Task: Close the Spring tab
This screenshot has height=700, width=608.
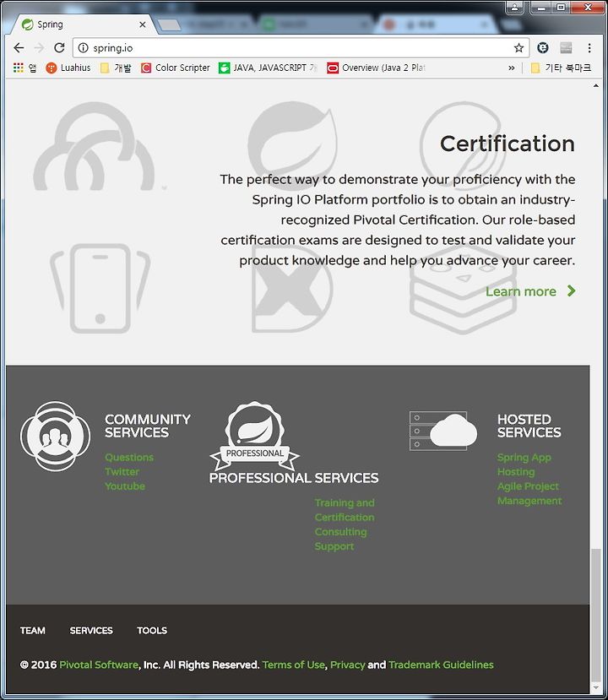Action: point(143,24)
